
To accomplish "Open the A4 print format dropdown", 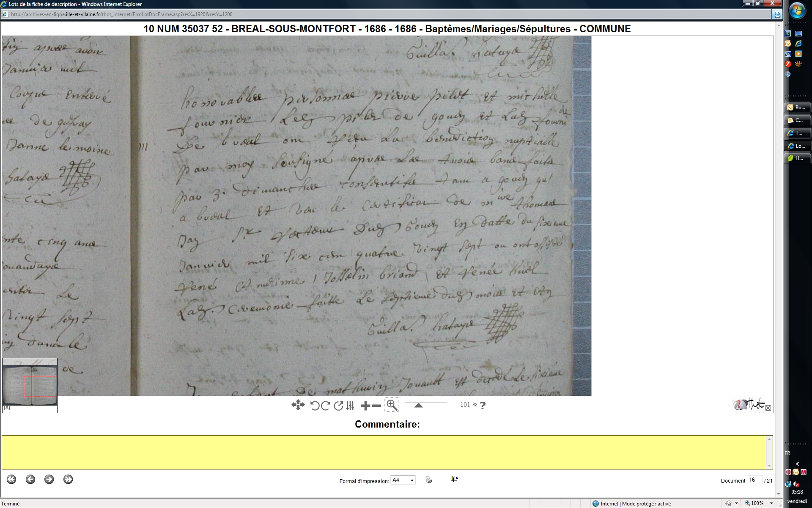I will coord(412,480).
